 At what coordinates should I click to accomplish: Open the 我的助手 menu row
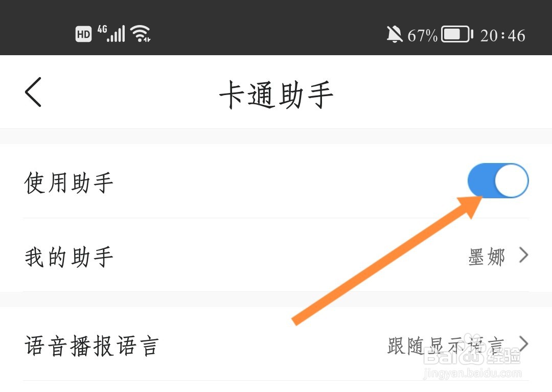point(276,255)
